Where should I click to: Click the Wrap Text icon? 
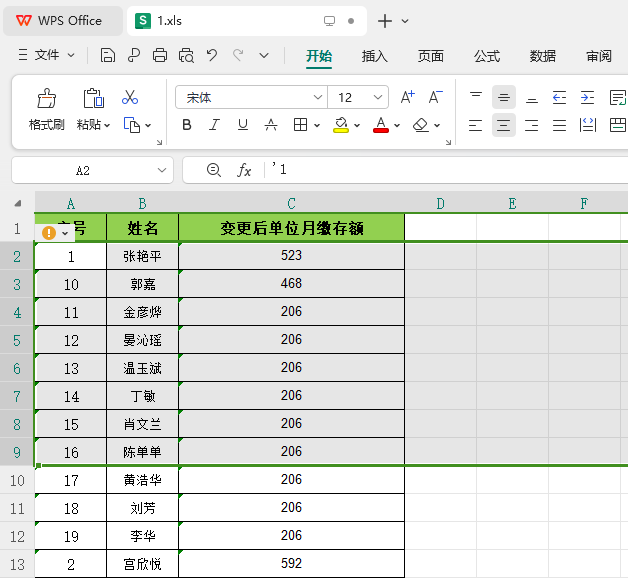[618, 97]
